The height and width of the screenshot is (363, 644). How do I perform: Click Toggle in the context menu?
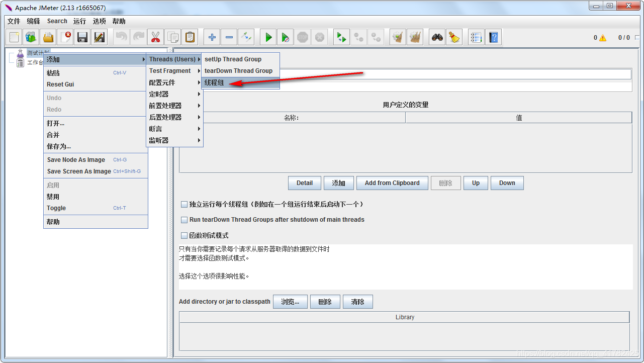point(96,208)
